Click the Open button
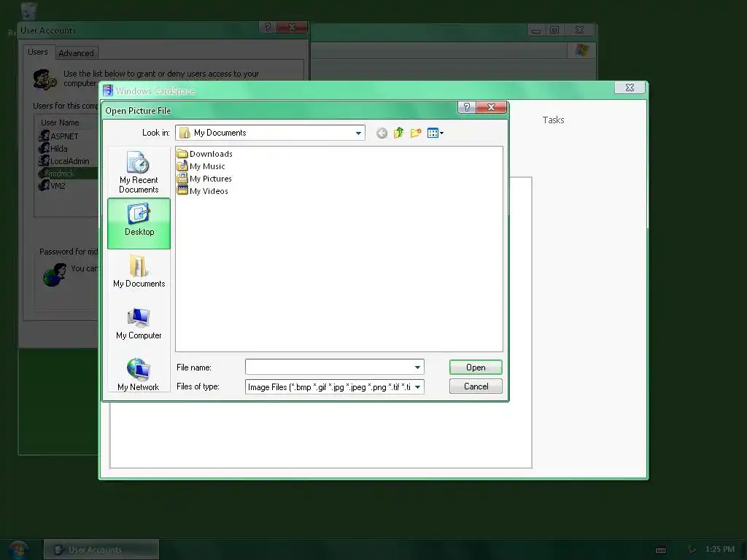747x560 pixels. coord(476,367)
